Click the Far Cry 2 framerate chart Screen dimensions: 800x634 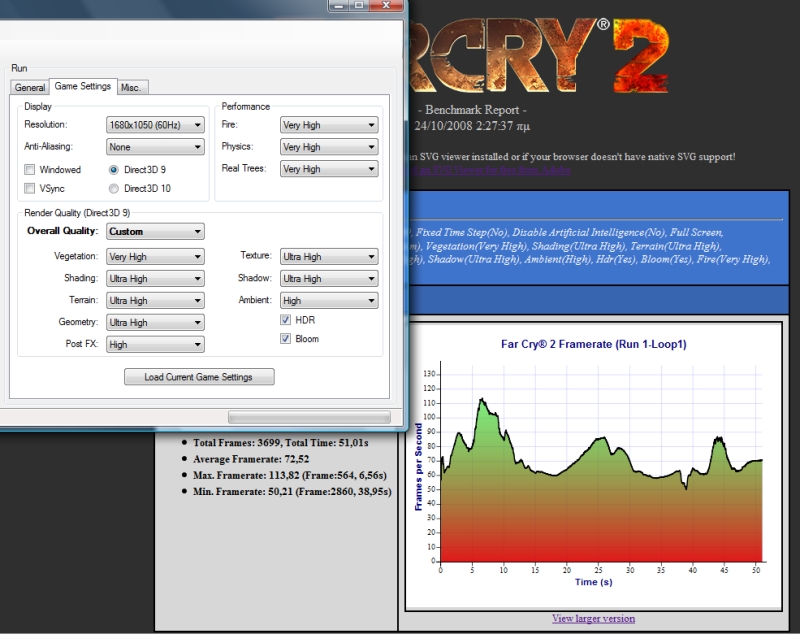tap(593, 467)
